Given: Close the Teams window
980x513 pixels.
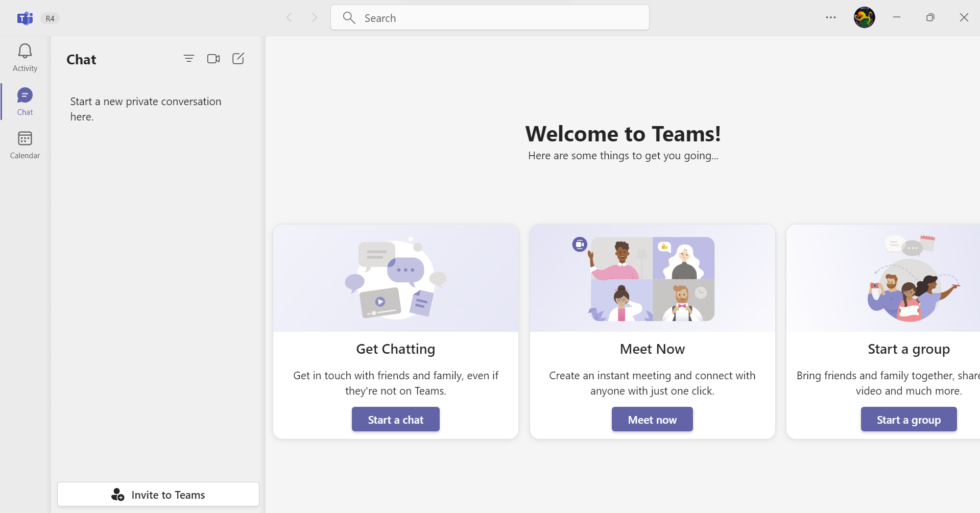Looking at the screenshot, I should [x=964, y=17].
